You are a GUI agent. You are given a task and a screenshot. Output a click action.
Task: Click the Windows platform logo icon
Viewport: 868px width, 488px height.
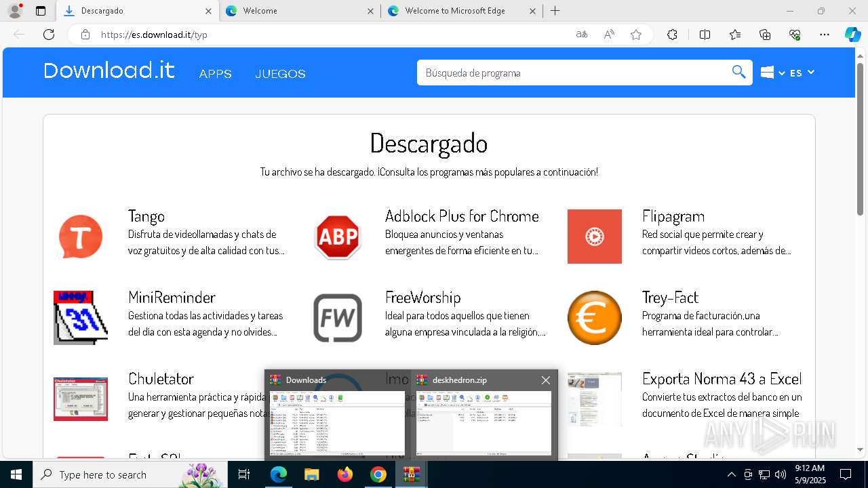(768, 73)
